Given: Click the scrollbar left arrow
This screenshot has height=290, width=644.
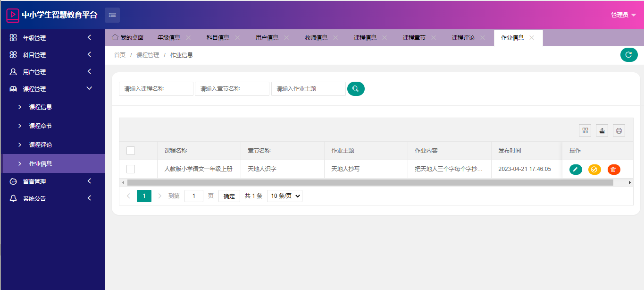Looking at the screenshot, I should (123, 182).
